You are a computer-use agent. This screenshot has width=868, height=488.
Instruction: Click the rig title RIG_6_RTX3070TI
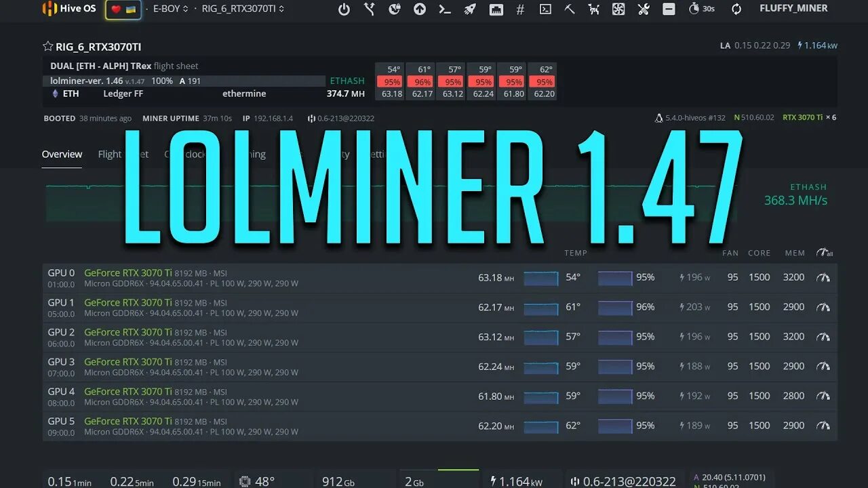[98, 47]
